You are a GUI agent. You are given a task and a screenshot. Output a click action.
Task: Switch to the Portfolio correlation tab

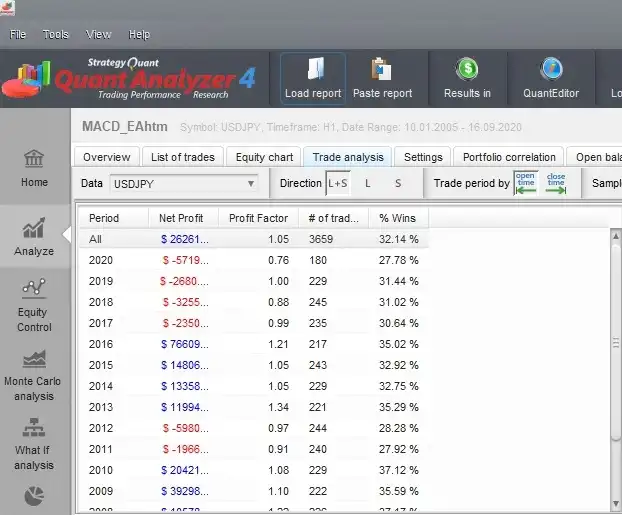tap(509, 157)
